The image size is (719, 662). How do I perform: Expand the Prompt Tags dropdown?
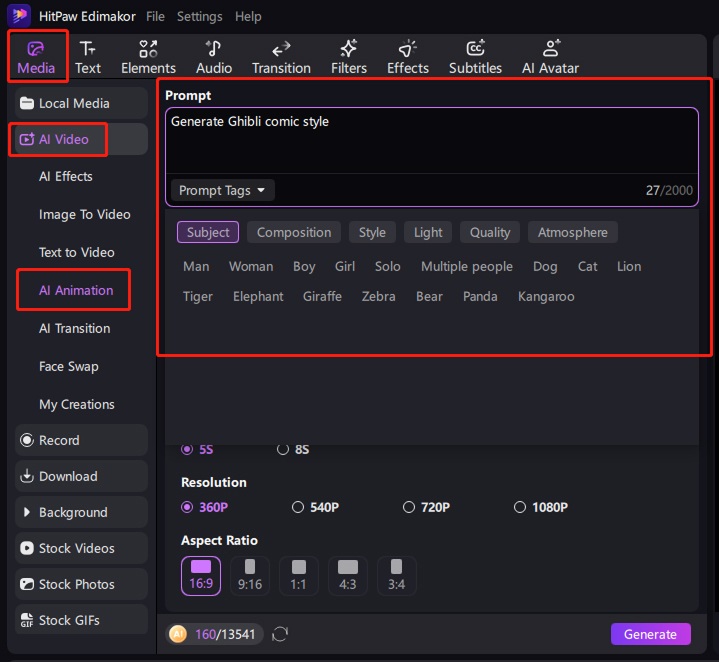222,190
